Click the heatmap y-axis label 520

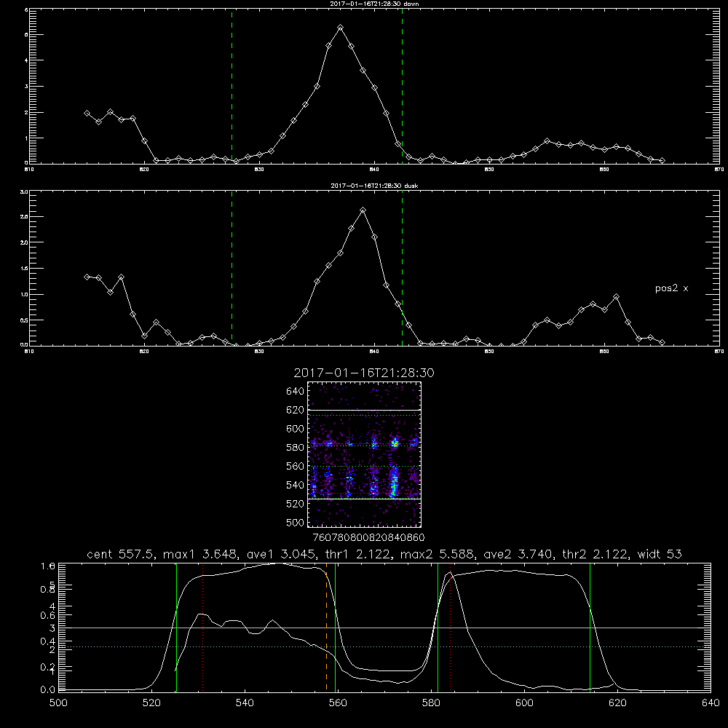pos(296,504)
